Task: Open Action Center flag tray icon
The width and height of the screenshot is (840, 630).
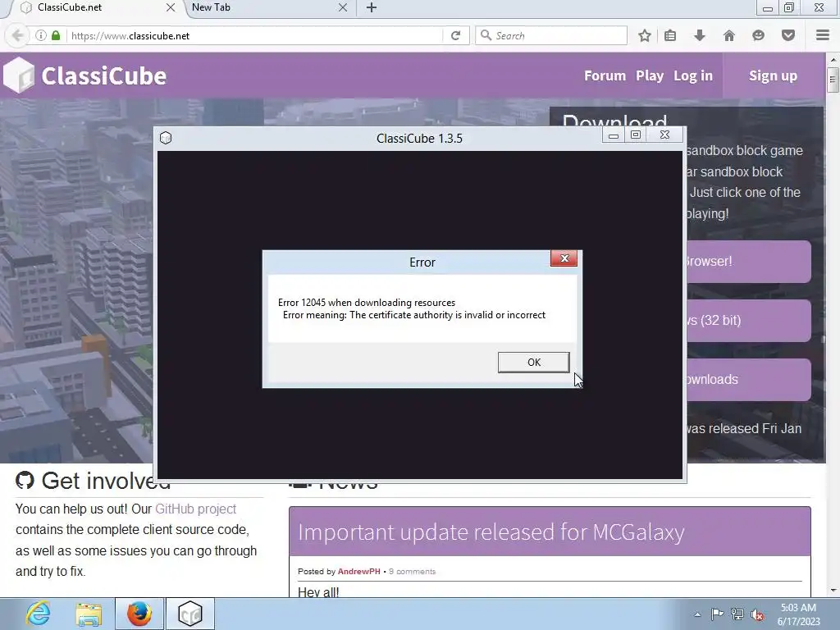Action: [x=717, y=614]
